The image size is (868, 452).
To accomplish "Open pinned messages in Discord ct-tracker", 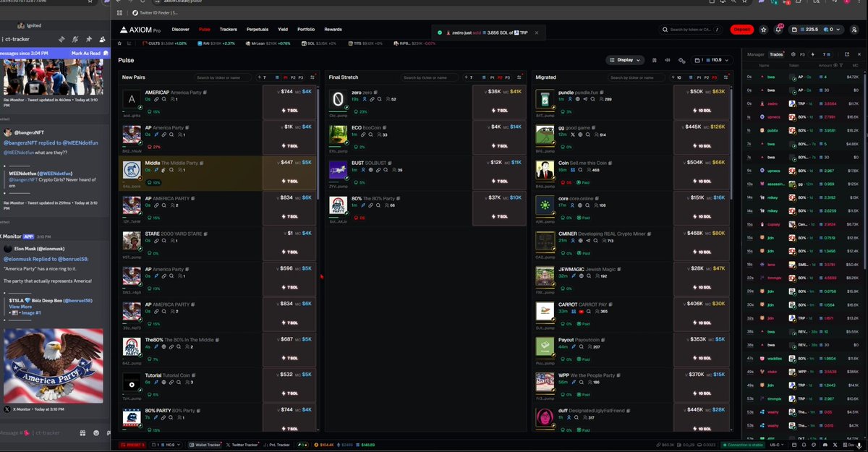I will pos(89,38).
